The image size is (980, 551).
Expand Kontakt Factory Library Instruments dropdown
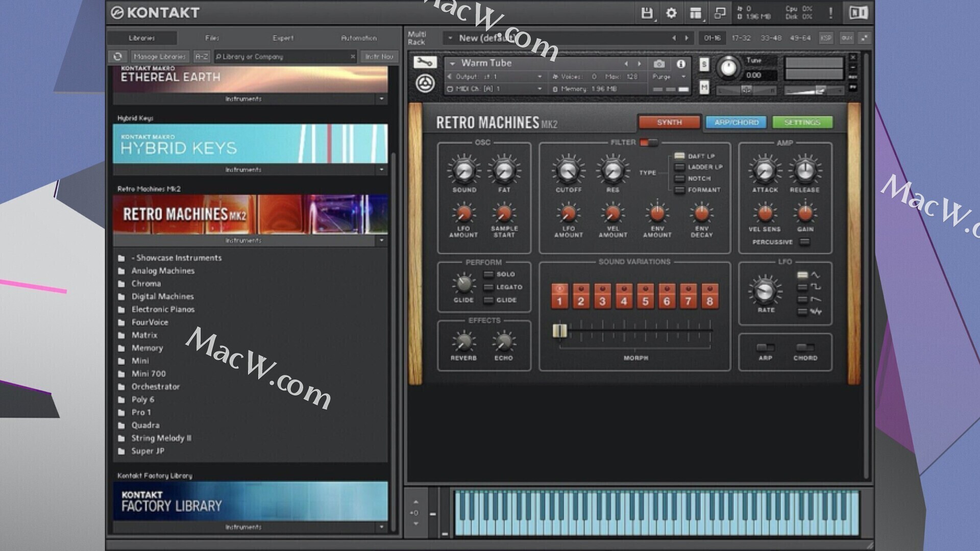point(381,527)
